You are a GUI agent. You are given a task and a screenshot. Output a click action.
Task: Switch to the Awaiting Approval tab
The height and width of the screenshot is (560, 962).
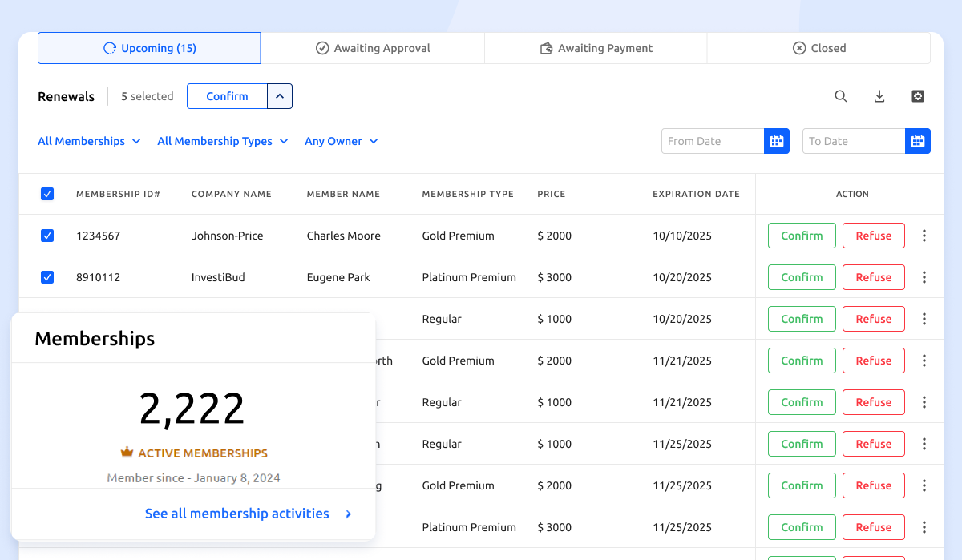point(372,48)
